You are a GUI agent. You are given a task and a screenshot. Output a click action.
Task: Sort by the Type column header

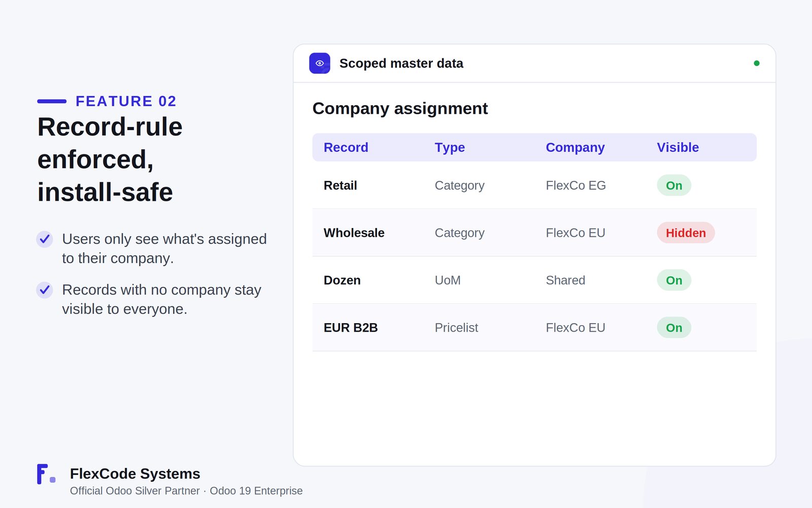pos(450,147)
